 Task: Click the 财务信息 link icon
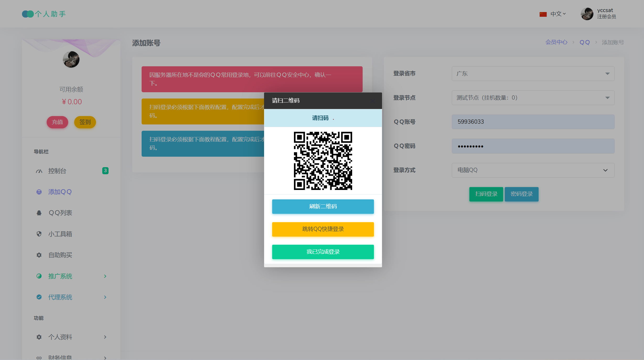(x=39, y=358)
